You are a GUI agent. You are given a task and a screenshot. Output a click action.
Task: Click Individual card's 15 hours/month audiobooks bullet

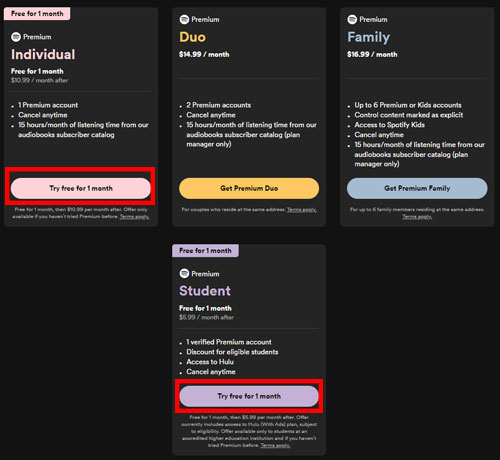click(83, 130)
